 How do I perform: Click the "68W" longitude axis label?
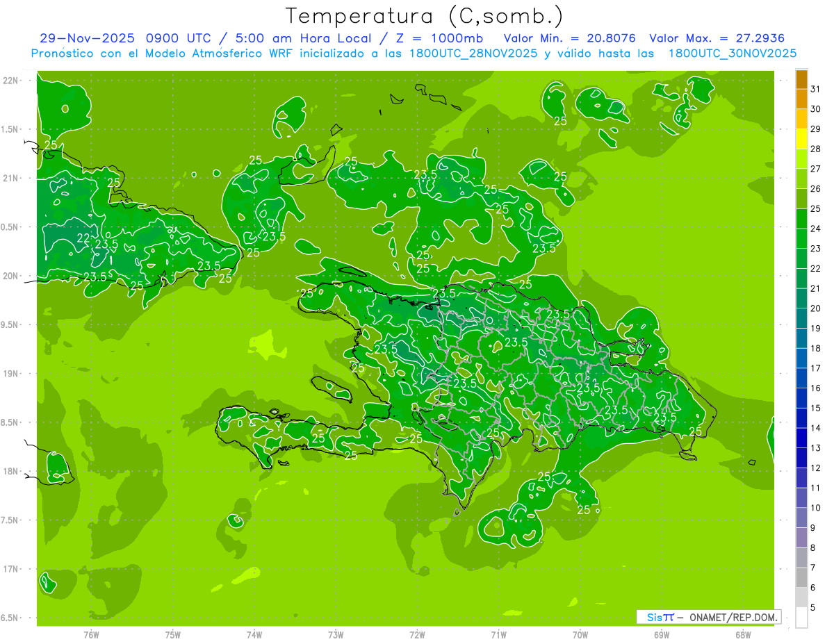pos(743,635)
